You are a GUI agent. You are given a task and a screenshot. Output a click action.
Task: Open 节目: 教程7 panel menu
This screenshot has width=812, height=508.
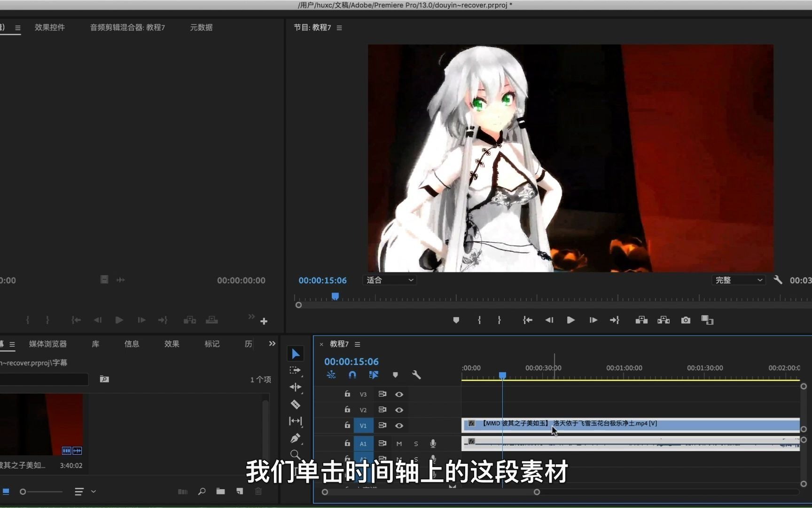coord(339,28)
